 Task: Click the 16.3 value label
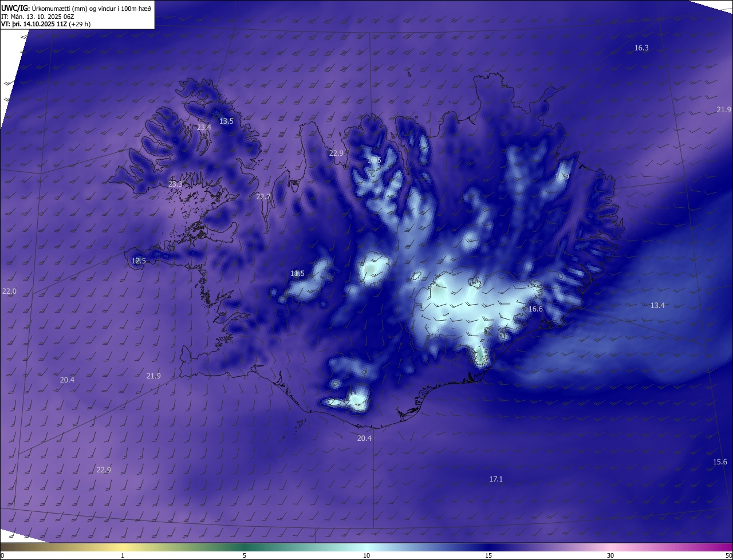641,48
